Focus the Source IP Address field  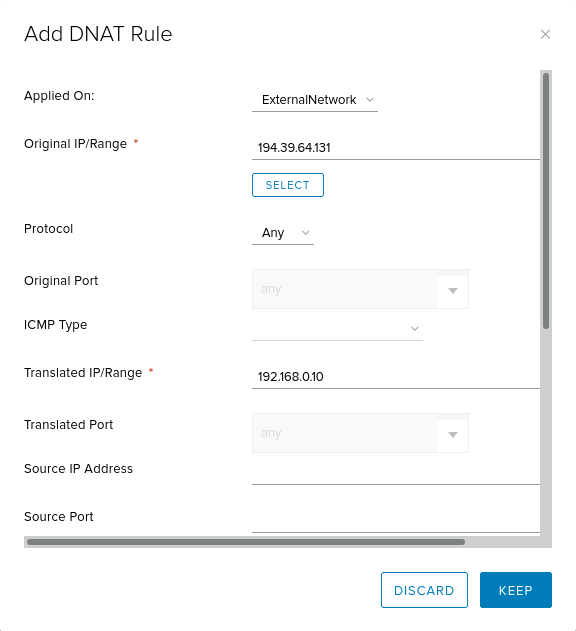tap(396, 473)
